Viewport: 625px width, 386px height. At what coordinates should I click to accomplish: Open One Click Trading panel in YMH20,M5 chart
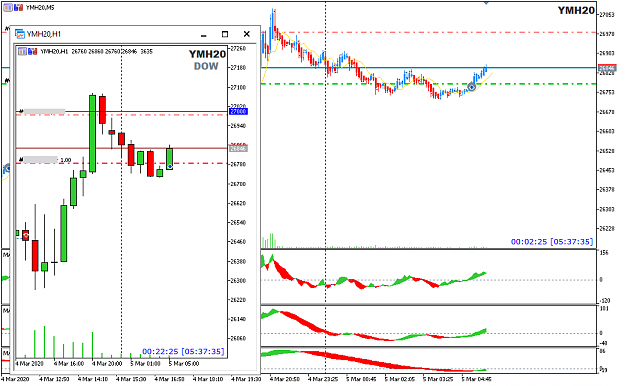pyautogui.click(x=8, y=8)
